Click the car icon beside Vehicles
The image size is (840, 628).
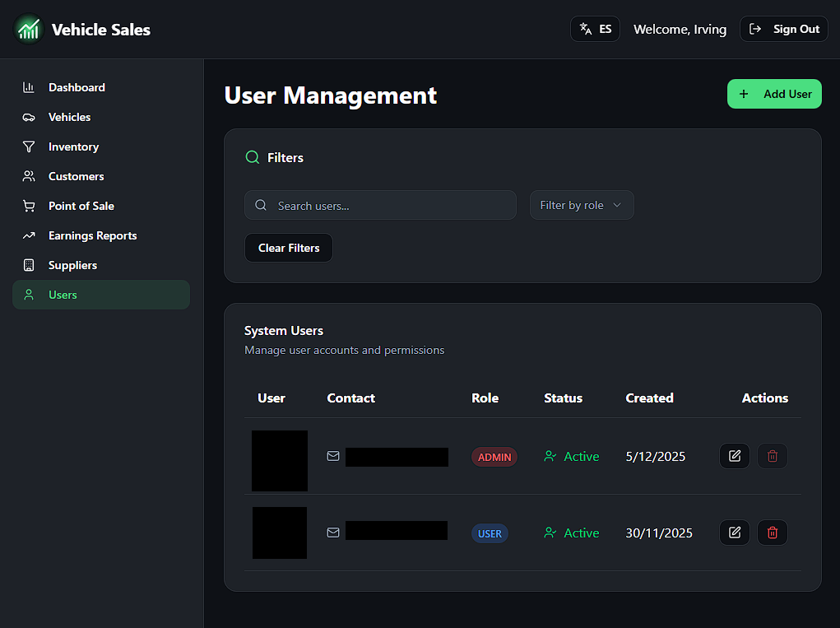pyautogui.click(x=29, y=118)
